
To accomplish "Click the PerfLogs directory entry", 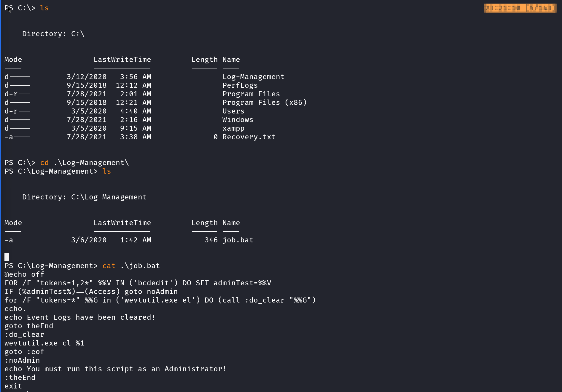I will pyautogui.click(x=240, y=85).
